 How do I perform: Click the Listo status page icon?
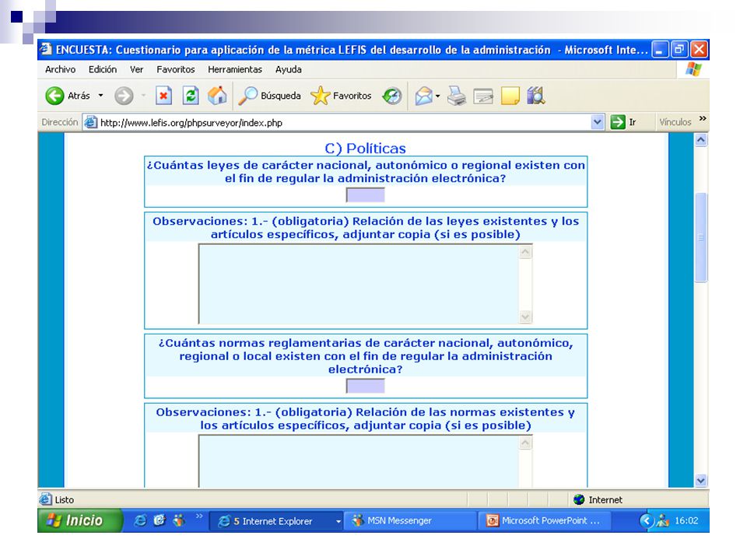(x=45, y=499)
